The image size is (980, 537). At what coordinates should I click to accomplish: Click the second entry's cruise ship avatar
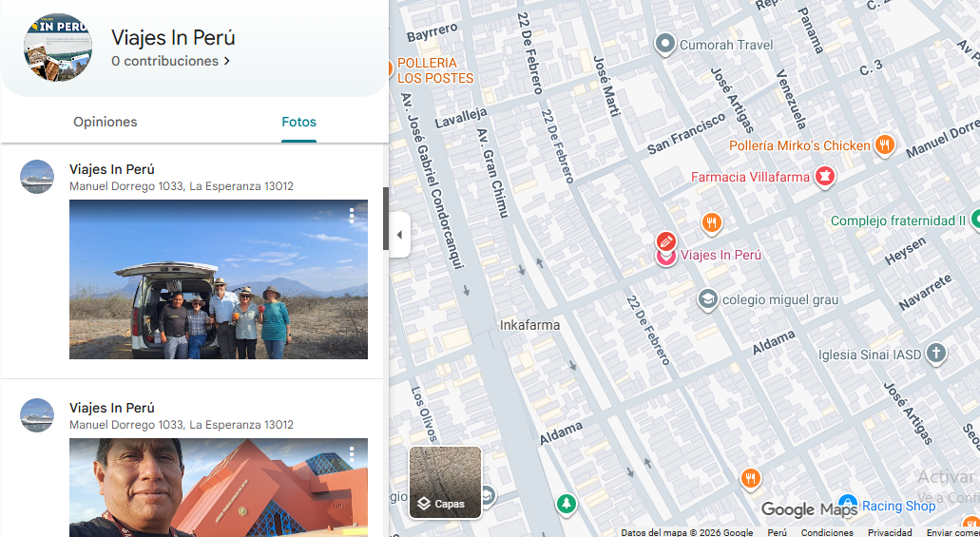[x=37, y=415]
